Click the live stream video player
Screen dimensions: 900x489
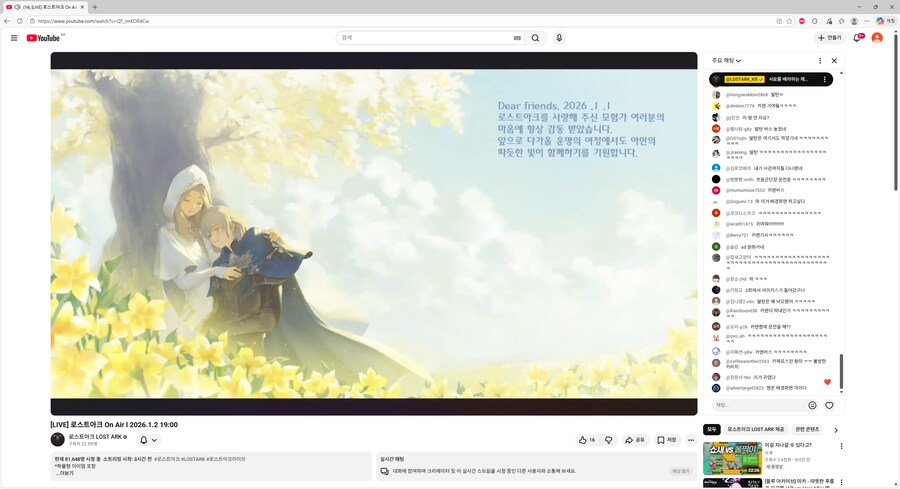pos(374,234)
